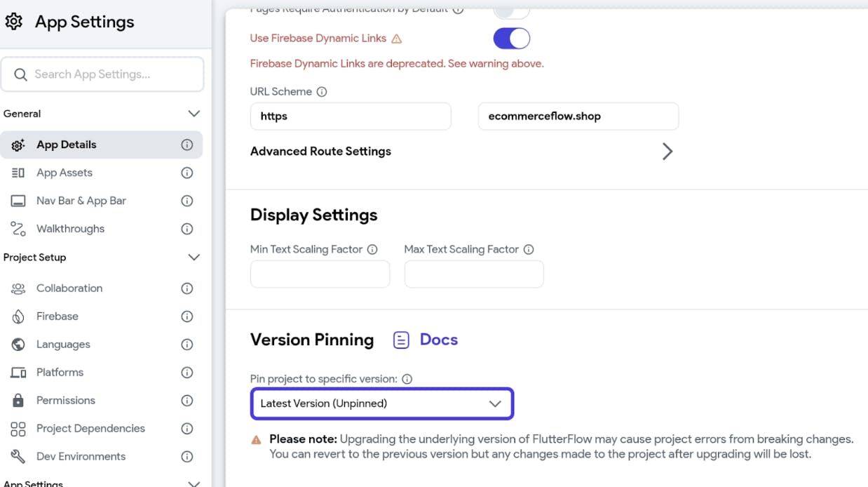The height and width of the screenshot is (487, 868).
Task: Click the Languages globe icon
Action: coord(18,345)
